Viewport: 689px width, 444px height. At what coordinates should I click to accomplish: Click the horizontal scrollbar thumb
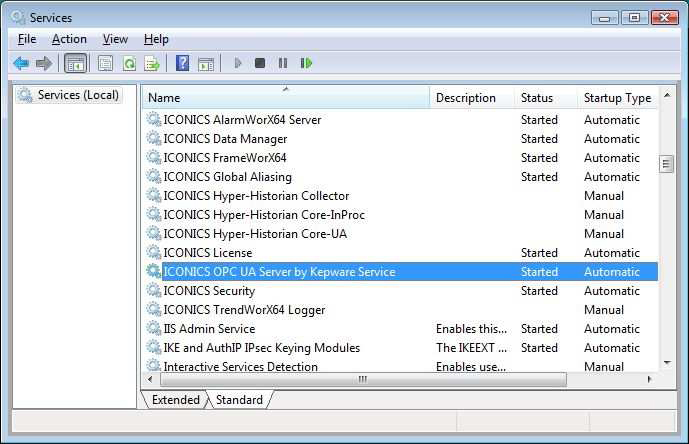point(363,379)
